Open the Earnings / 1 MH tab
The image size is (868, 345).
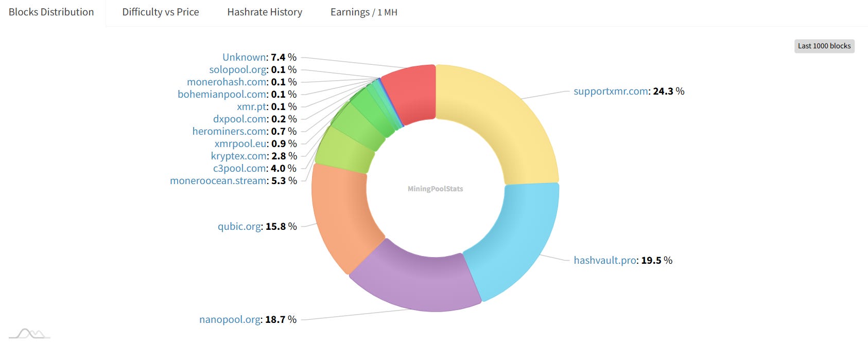click(x=364, y=12)
